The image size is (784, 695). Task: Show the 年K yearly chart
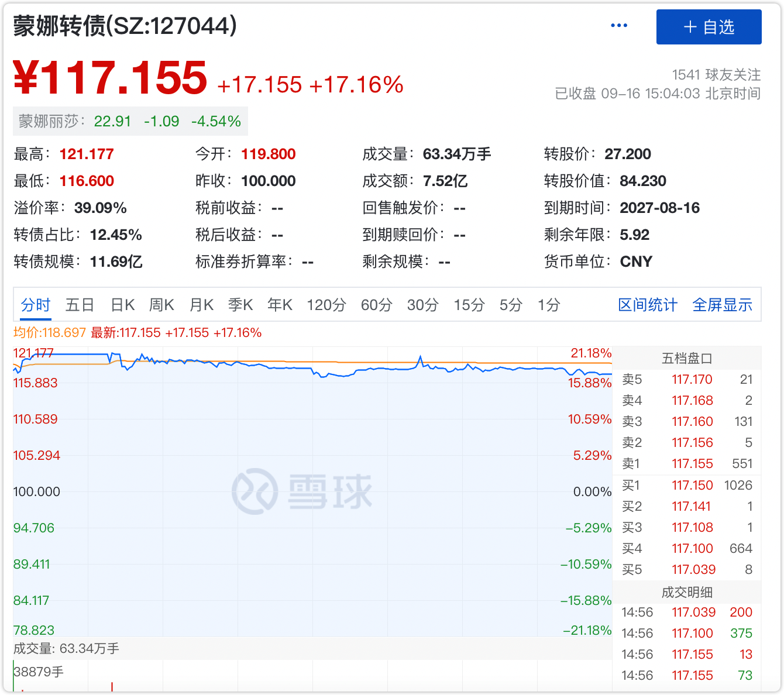pos(280,305)
